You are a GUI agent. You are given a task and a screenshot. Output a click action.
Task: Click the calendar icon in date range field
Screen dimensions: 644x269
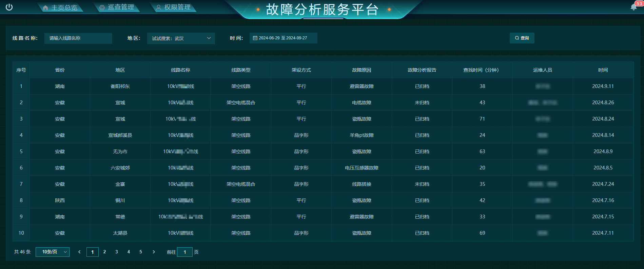[x=255, y=38]
